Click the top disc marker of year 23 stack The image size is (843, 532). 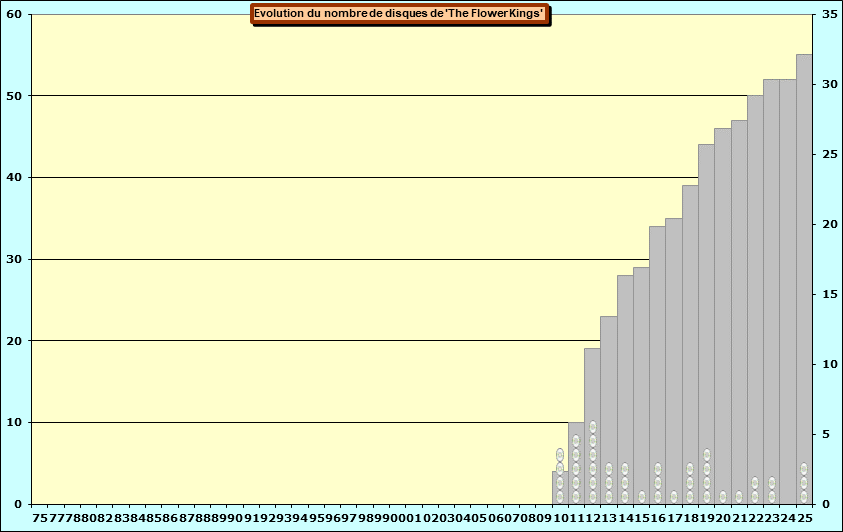(771, 483)
